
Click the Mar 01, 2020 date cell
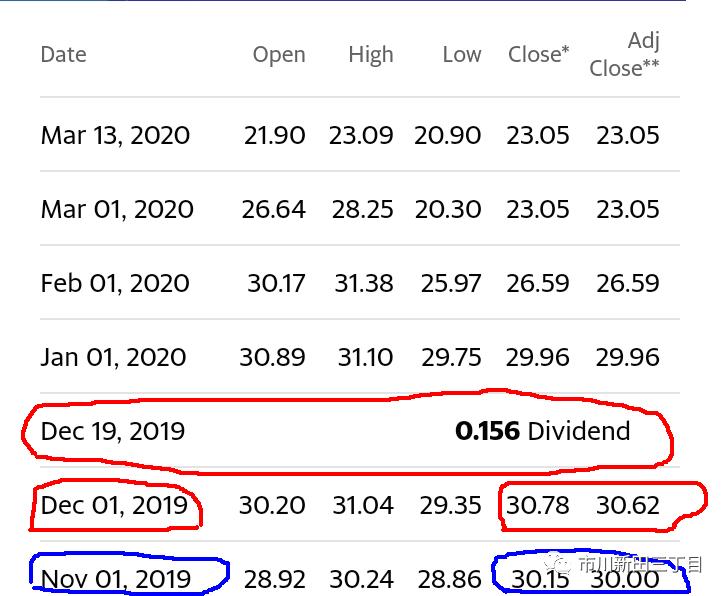tap(117, 209)
